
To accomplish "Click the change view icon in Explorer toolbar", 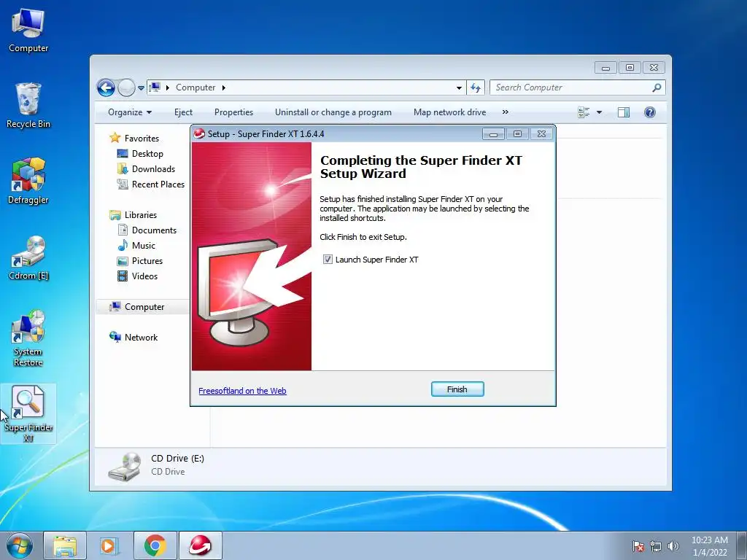I will 584,112.
